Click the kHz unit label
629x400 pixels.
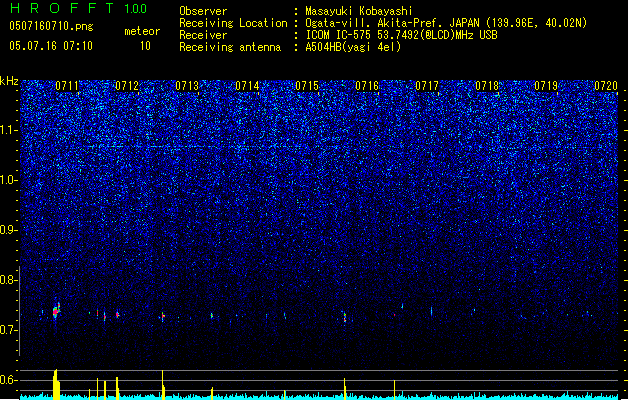(9, 81)
